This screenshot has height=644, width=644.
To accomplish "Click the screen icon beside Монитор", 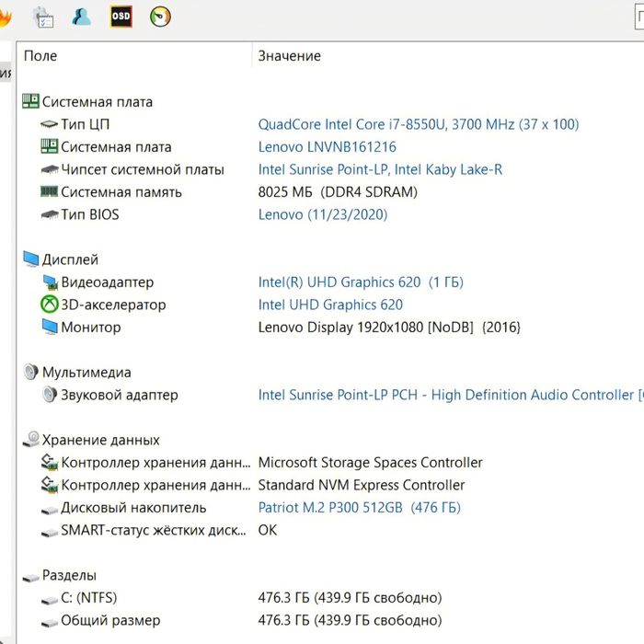I will pos(50,327).
